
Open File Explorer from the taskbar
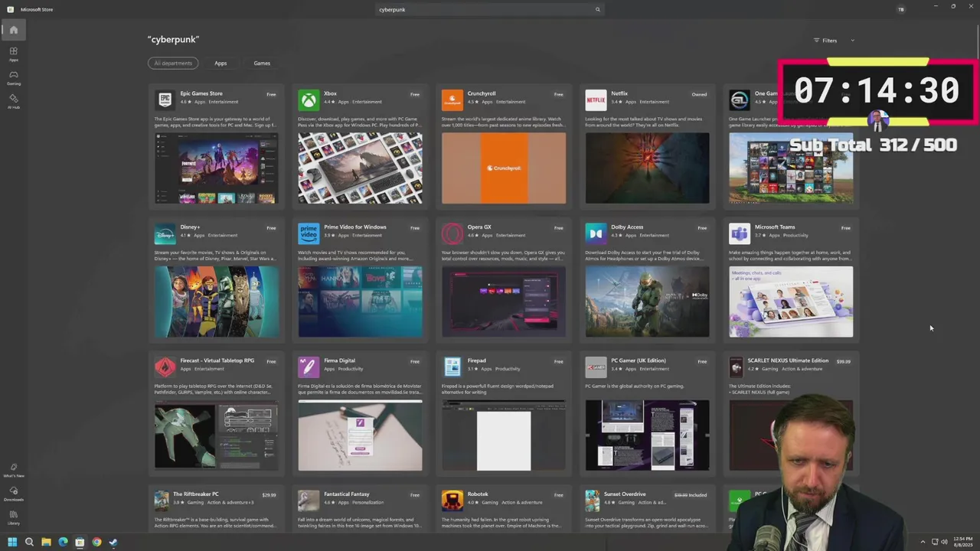point(46,542)
